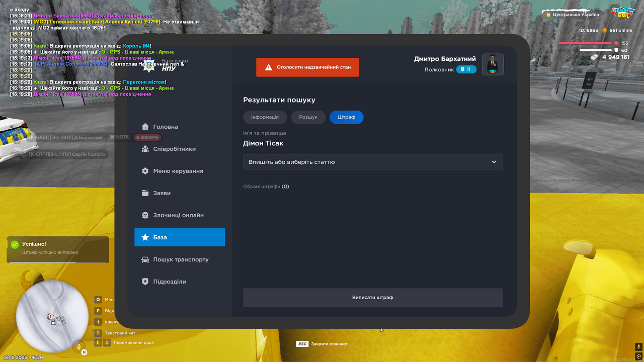Click the small microphone icon at the screen edge

click(x=639, y=347)
